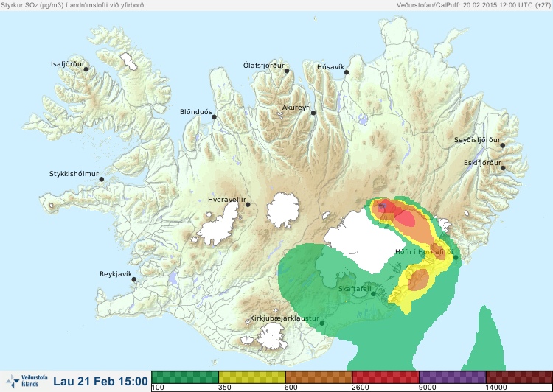Click the Eskifjörður label
Viewport: 553px width, 392px height.
[x=482, y=163]
